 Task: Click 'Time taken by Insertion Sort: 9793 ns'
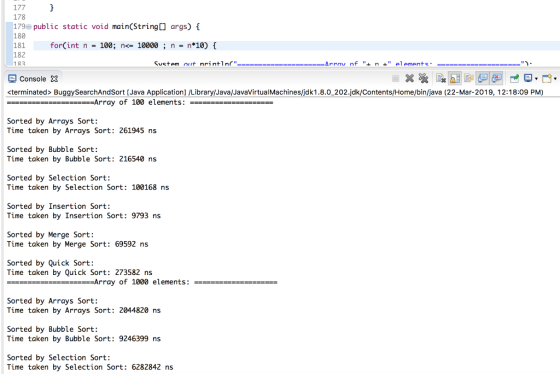pyautogui.click(x=84, y=216)
